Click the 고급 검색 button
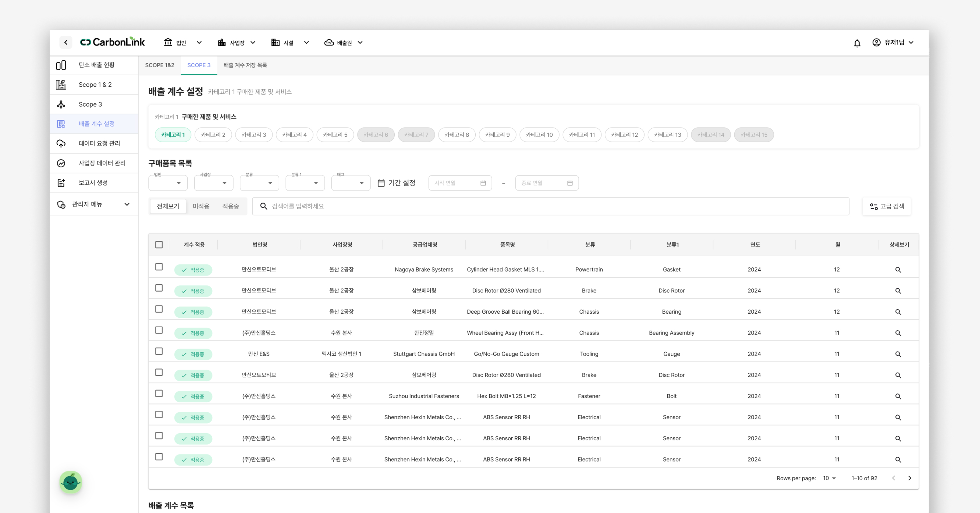Viewport: 980px width, 513px height. [x=887, y=206]
